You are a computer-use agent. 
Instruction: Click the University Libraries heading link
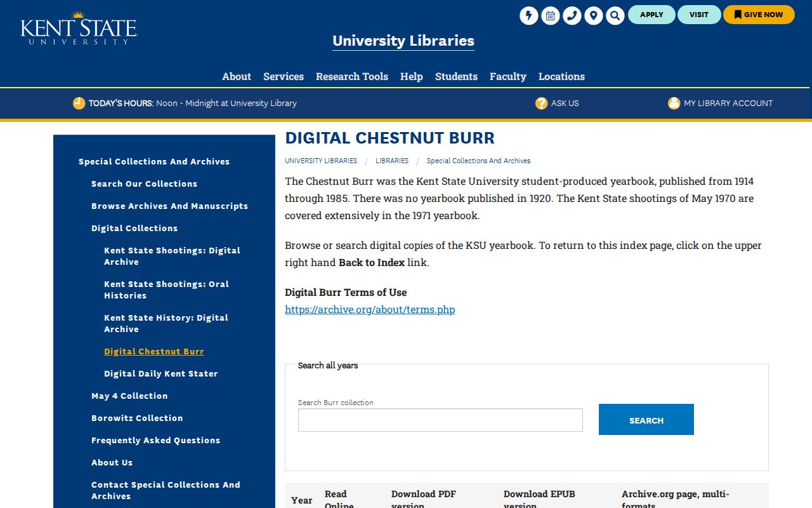pyautogui.click(x=403, y=41)
